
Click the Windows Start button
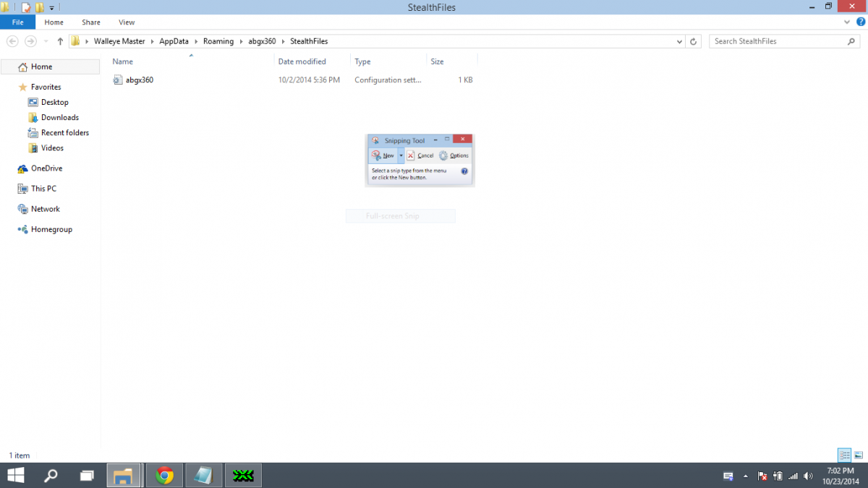tap(14, 475)
